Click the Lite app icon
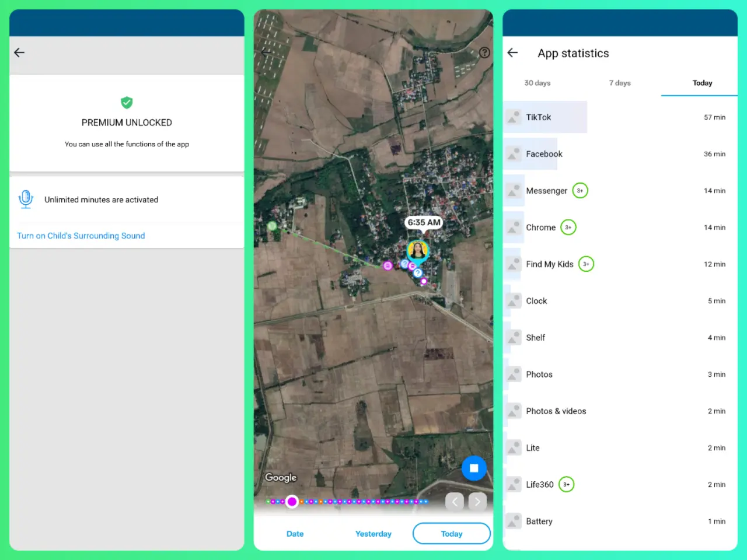747x560 pixels. pos(514,448)
